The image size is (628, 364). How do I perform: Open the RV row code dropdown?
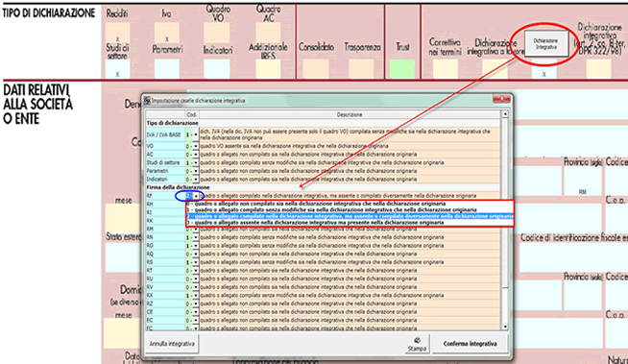click(x=196, y=287)
